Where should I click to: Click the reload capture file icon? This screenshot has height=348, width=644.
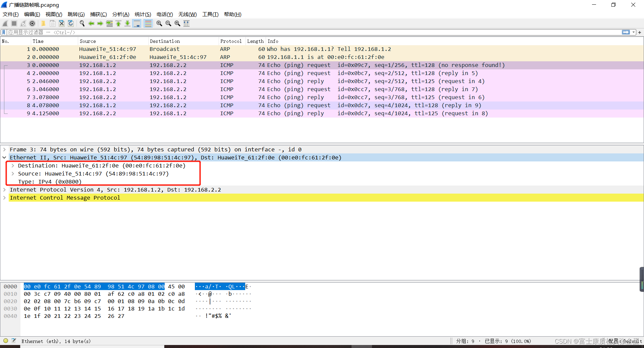coord(71,23)
